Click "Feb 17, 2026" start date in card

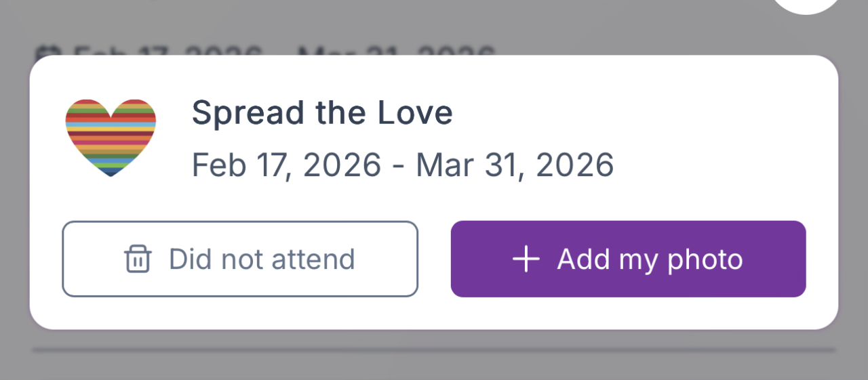coord(286,165)
